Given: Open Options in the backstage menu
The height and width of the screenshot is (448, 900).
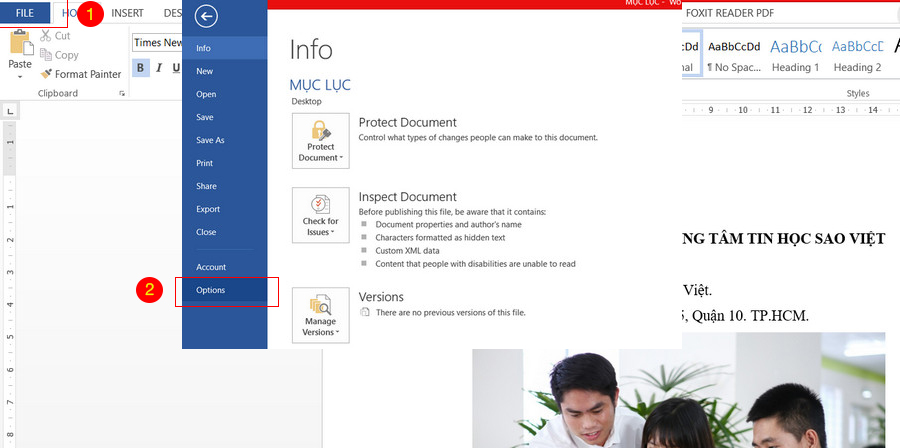Looking at the screenshot, I should coord(224,290).
